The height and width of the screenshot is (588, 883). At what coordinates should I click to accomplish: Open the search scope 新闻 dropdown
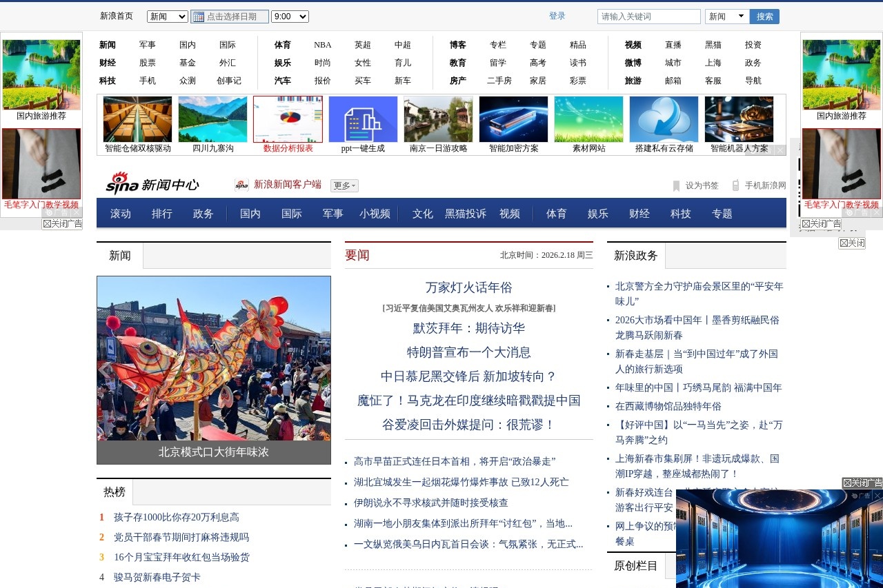click(727, 17)
